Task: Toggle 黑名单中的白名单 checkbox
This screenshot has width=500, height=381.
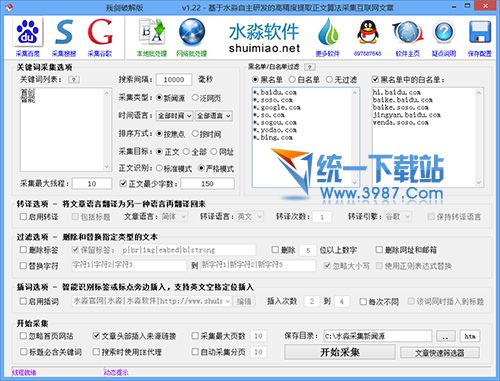Action: pos(375,80)
